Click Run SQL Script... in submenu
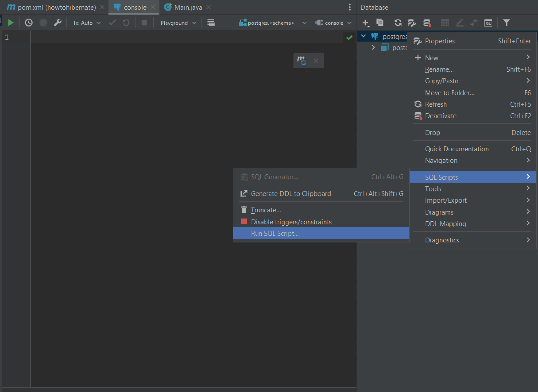The width and height of the screenshot is (538, 392). tap(321, 234)
